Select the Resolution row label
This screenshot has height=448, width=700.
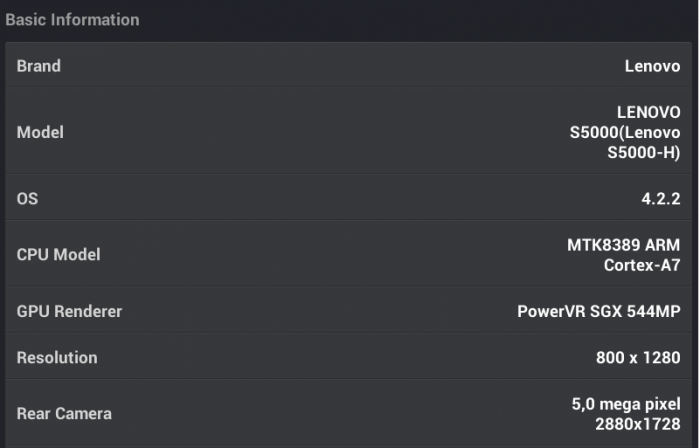[57, 357]
